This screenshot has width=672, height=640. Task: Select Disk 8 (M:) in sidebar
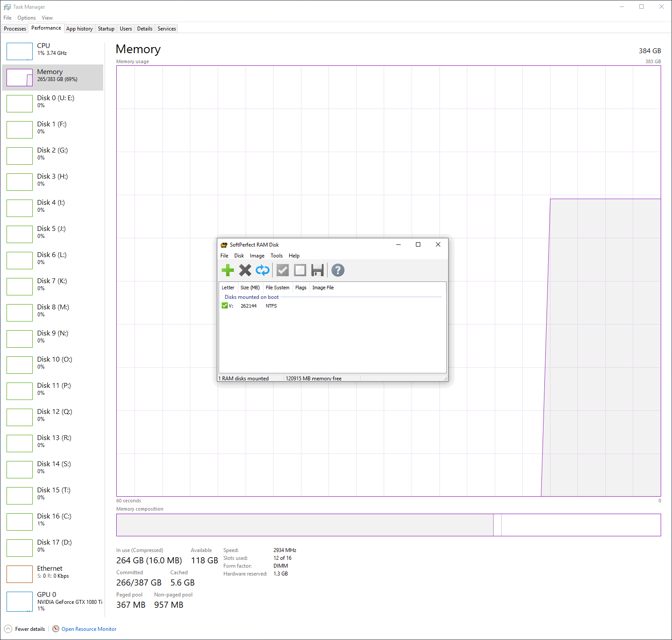(x=53, y=313)
